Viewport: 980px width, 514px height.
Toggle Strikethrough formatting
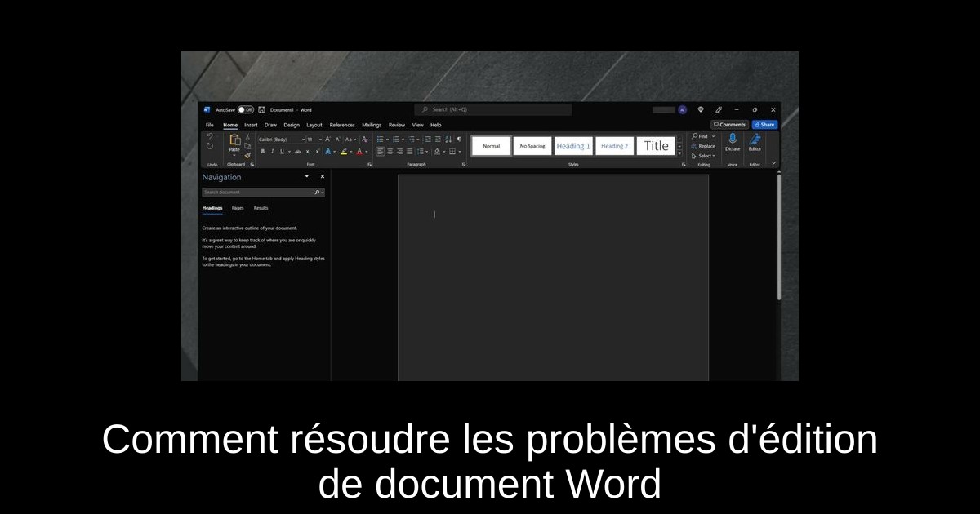(298, 152)
